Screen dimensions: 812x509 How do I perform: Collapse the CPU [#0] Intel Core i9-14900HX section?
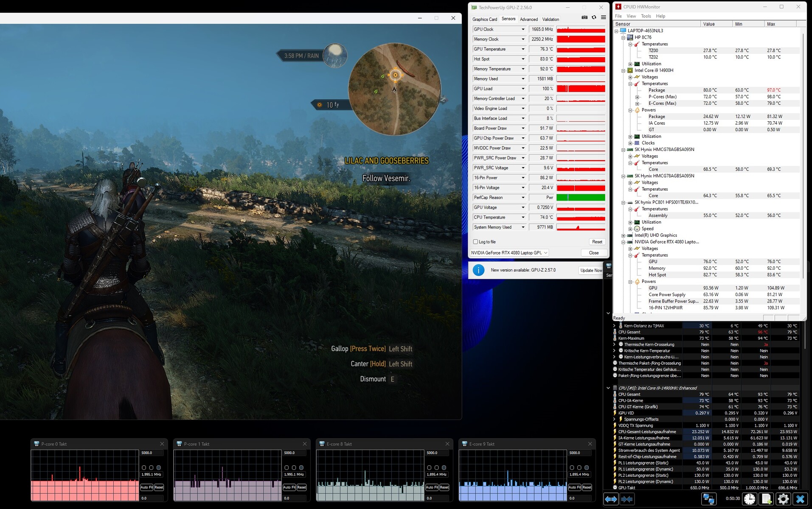[x=608, y=388]
